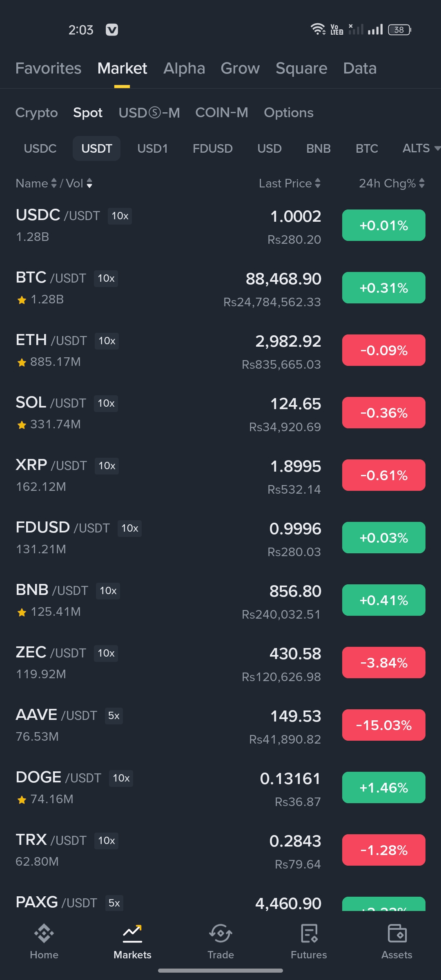Open the Assets wallet icon
441x980 pixels.
pos(397,934)
